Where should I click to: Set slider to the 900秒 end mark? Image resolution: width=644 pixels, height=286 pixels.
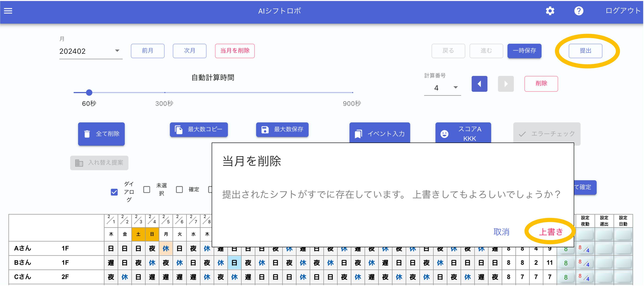[353, 93]
